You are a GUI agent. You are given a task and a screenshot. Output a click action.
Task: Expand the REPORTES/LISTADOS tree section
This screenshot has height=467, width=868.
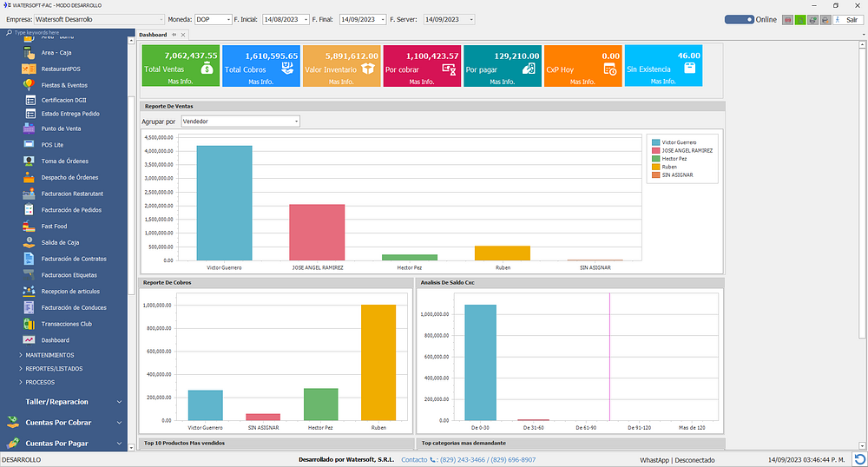[56, 368]
